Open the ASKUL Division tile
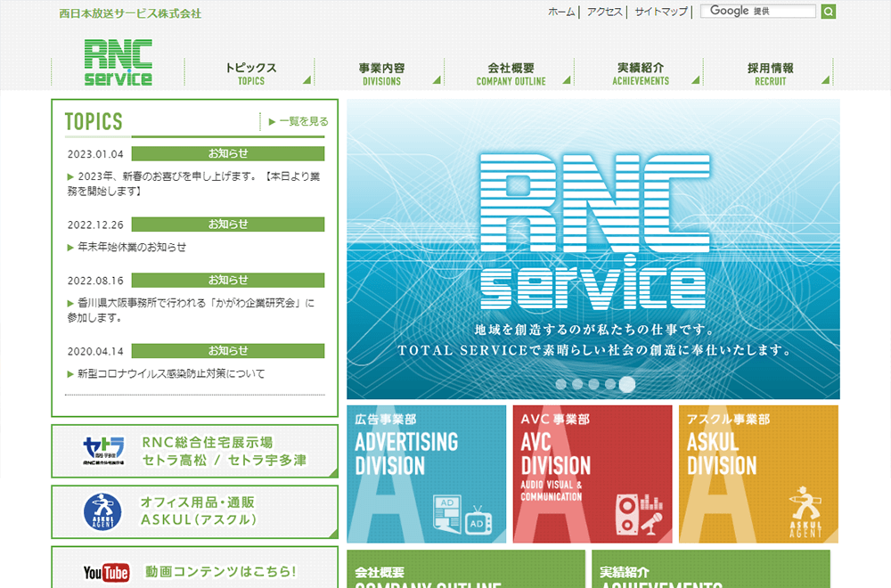The height and width of the screenshot is (588, 891). click(x=758, y=474)
